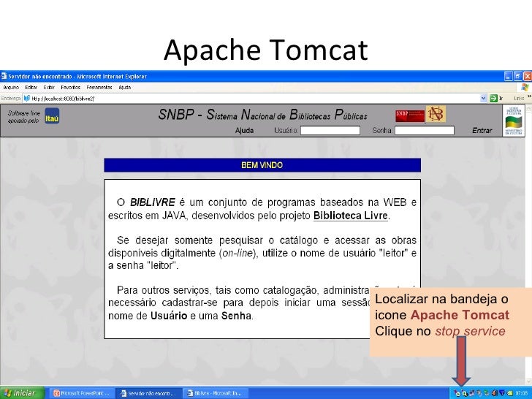The image size is (532, 399).
Task: Open the Ajuda menu in the menu bar
Action: (124, 88)
